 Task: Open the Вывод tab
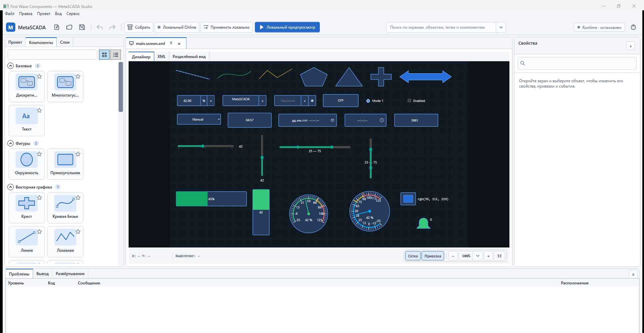[x=43, y=274]
